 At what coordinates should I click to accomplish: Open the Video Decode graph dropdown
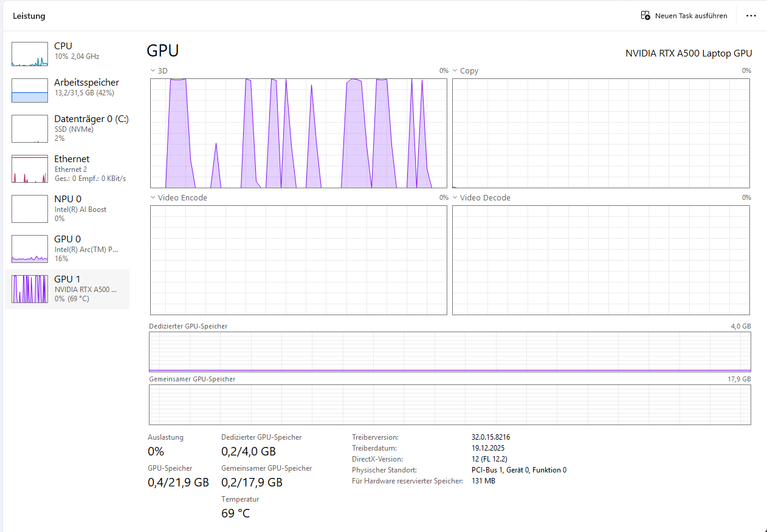coord(455,198)
